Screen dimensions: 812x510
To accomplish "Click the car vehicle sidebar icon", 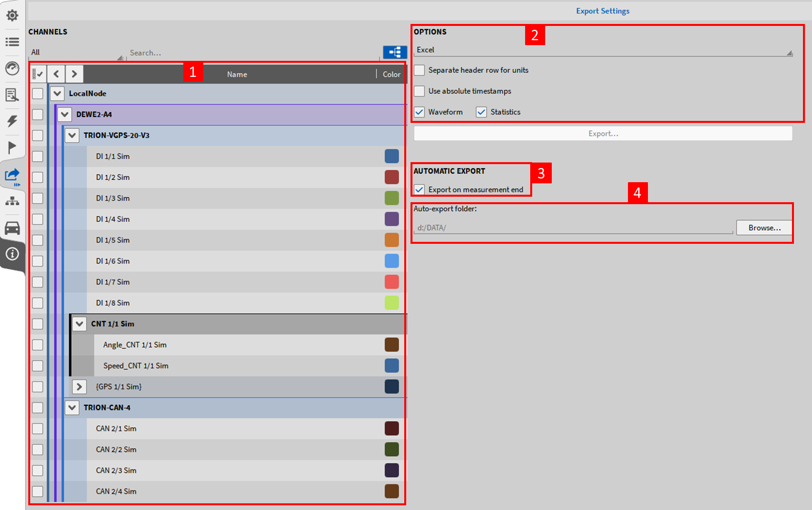I will click(12, 228).
